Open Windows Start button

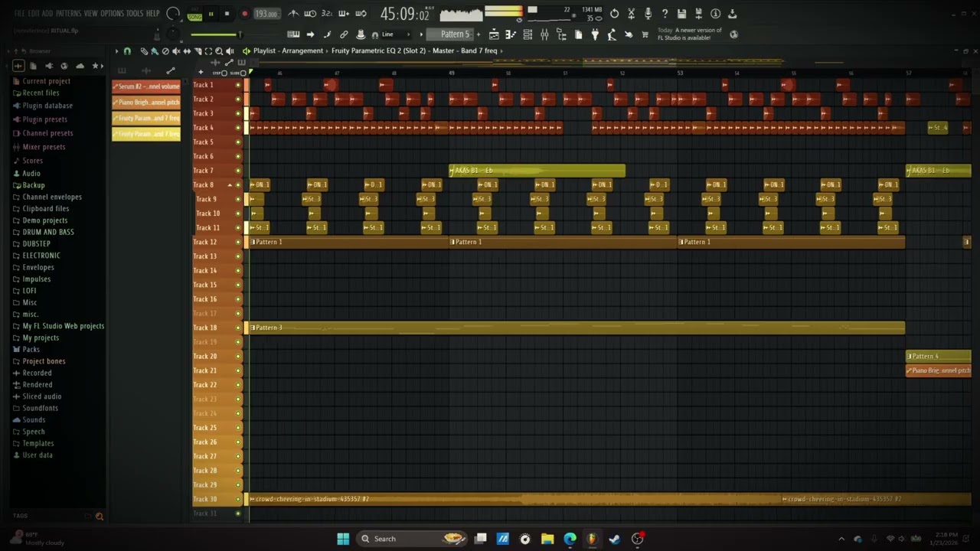343,539
